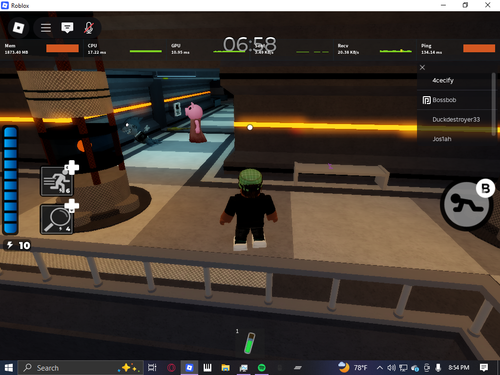Open File Explorer from the taskbar
The image size is (500, 375).
pyautogui.click(x=226, y=368)
